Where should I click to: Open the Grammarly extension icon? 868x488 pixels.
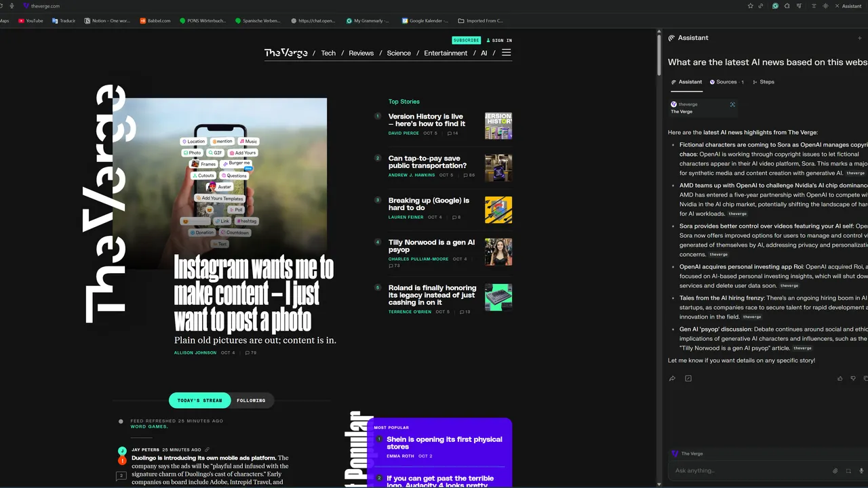pos(775,6)
